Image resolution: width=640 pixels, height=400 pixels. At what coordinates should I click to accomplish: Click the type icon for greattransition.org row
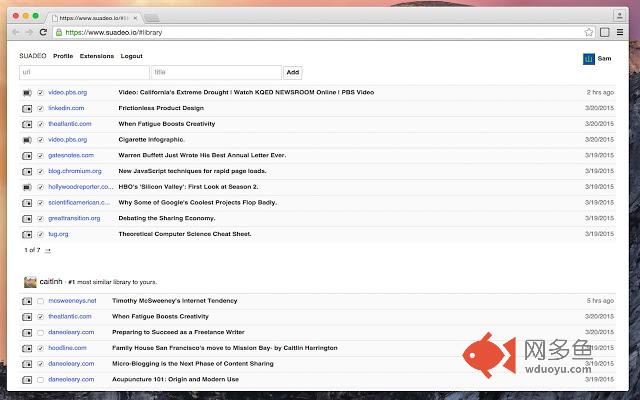click(x=27, y=219)
